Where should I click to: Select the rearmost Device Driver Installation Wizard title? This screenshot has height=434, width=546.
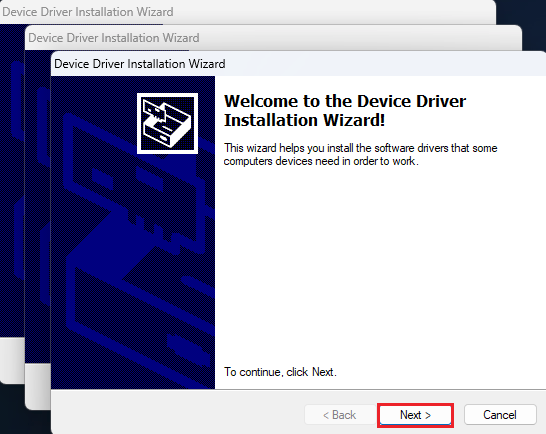pyautogui.click(x=88, y=12)
